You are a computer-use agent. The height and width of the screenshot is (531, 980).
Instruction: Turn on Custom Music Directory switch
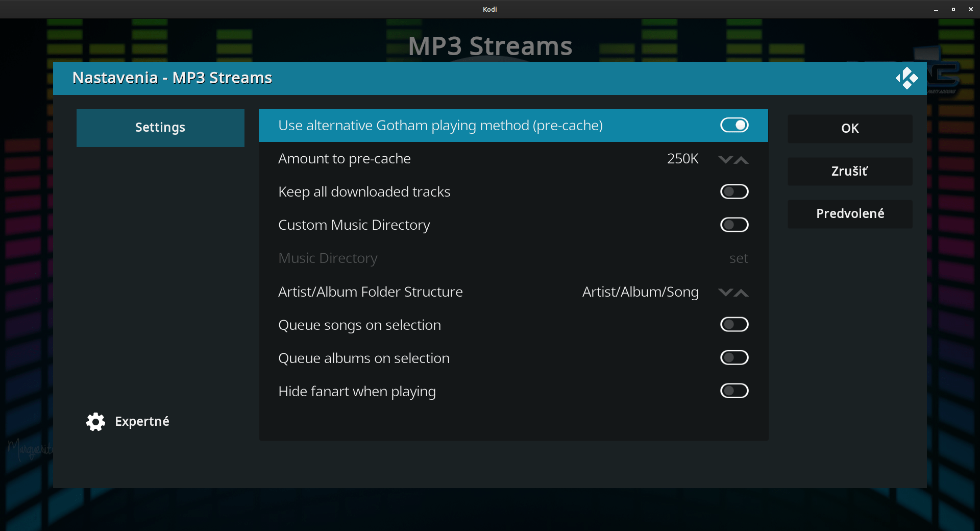(x=734, y=225)
